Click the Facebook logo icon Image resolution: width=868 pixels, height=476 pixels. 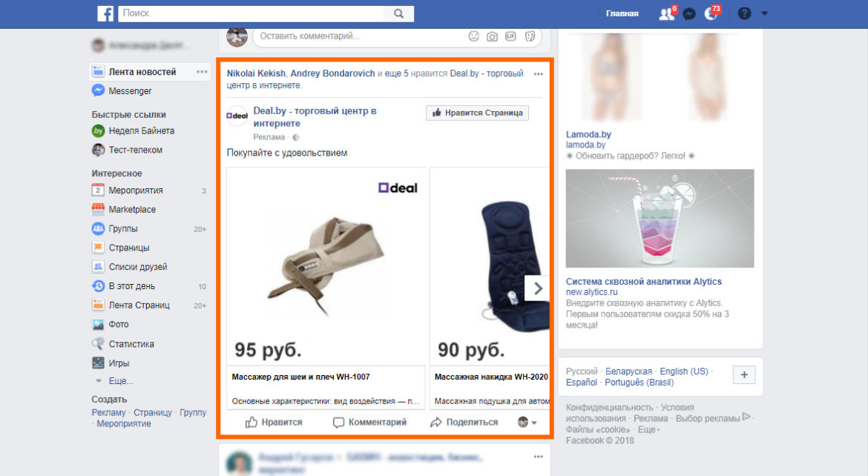click(x=105, y=13)
